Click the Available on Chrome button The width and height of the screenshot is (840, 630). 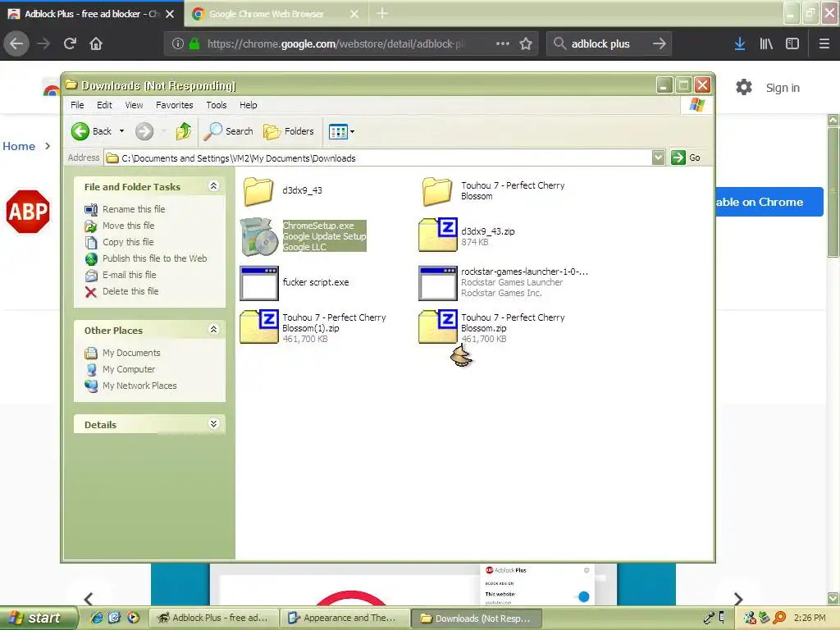(769, 202)
